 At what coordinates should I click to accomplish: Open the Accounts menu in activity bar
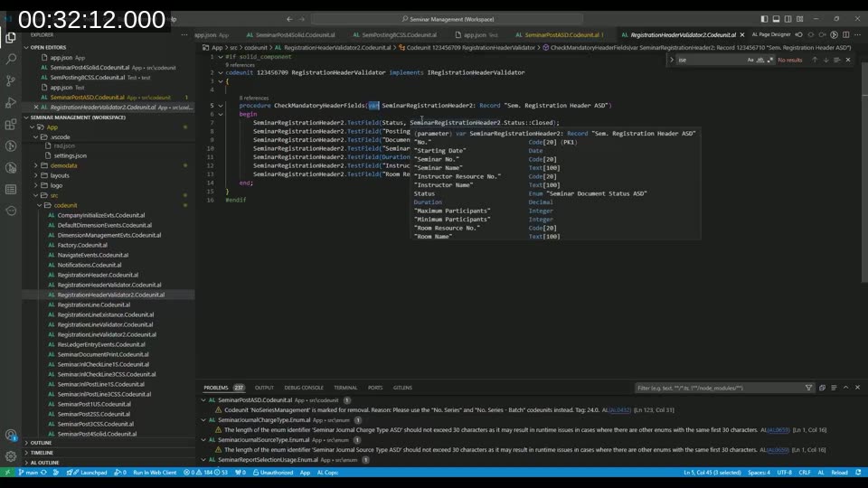(x=11, y=435)
